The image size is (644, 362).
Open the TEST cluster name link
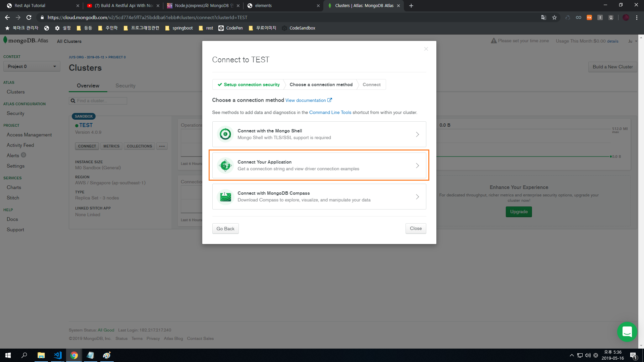86,125
